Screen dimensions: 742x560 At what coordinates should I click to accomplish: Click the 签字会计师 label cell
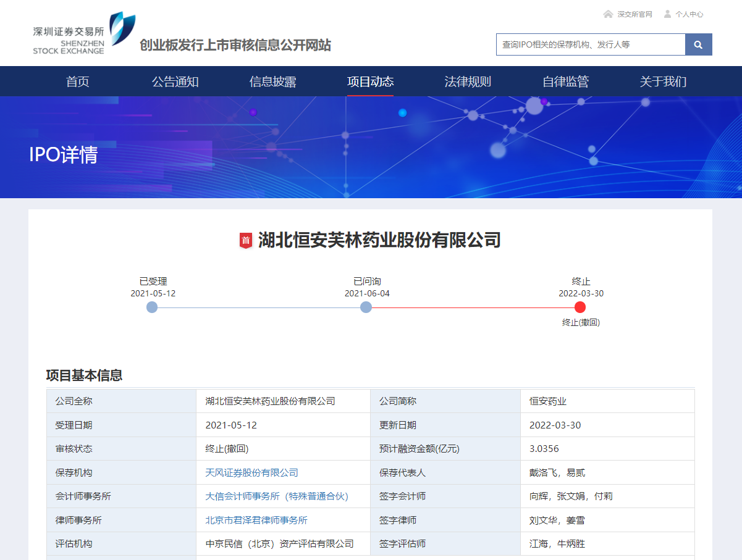[x=445, y=496]
